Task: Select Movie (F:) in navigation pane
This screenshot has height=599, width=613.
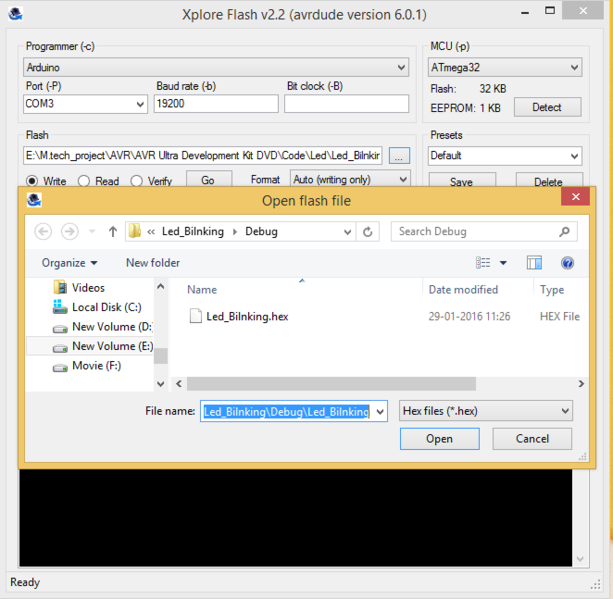Action: (x=97, y=366)
